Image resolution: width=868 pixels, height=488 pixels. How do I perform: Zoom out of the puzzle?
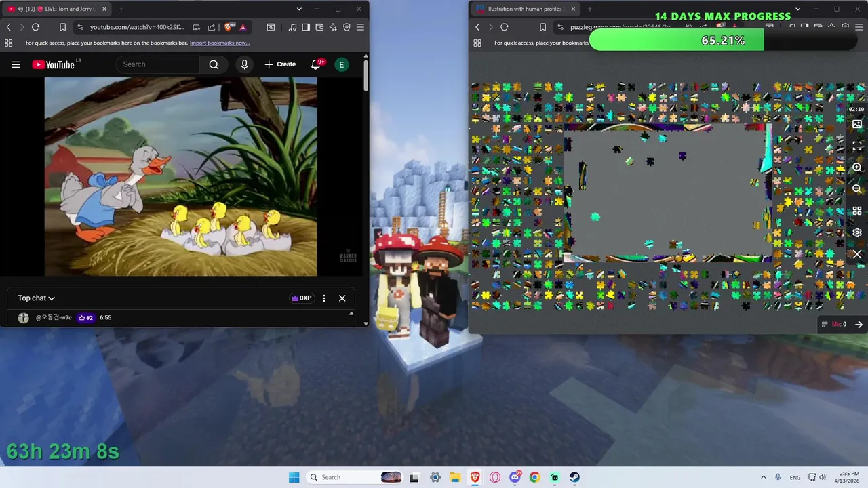(857, 189)
